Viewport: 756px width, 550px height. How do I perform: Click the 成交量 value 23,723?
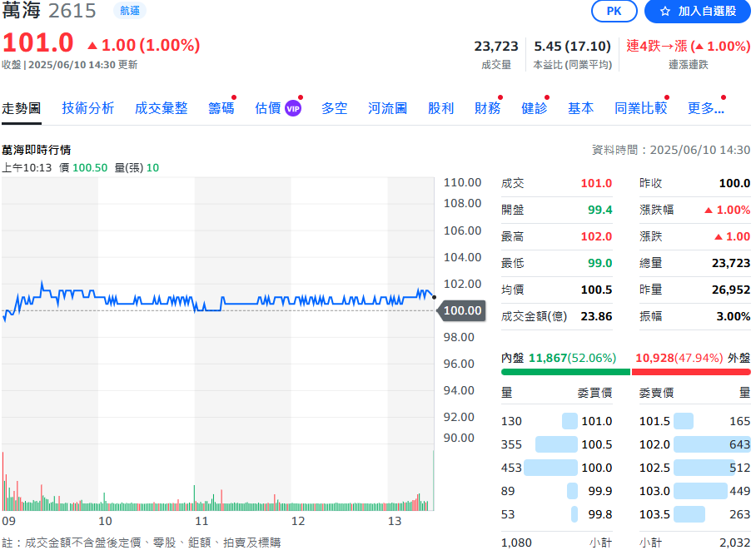click(495, 47)
